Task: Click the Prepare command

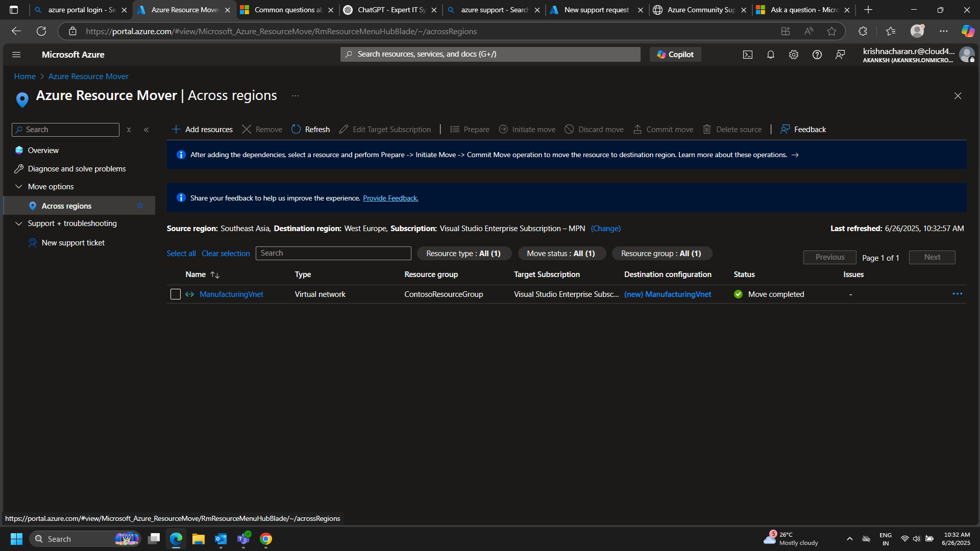Action: [470, 130]
